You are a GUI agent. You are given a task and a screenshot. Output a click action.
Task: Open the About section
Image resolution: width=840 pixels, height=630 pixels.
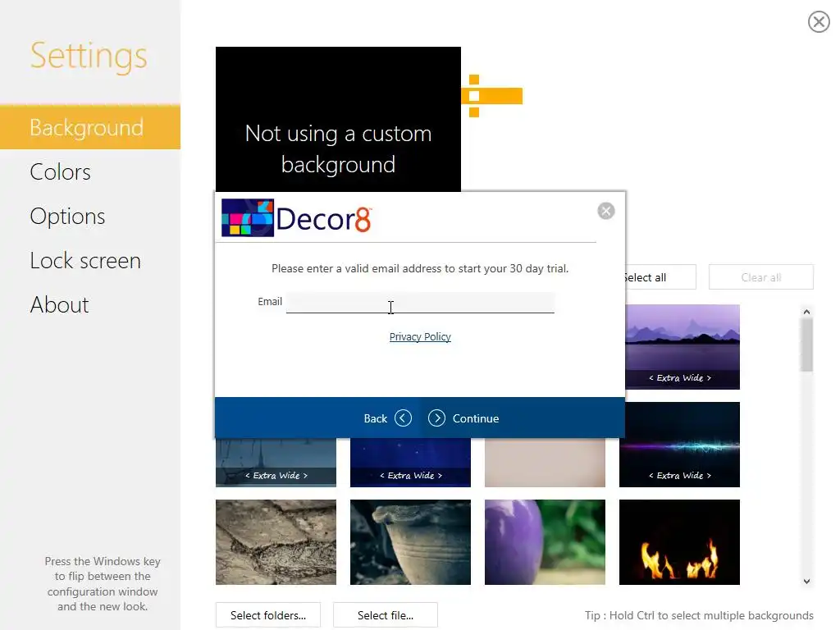pos(59,305)
